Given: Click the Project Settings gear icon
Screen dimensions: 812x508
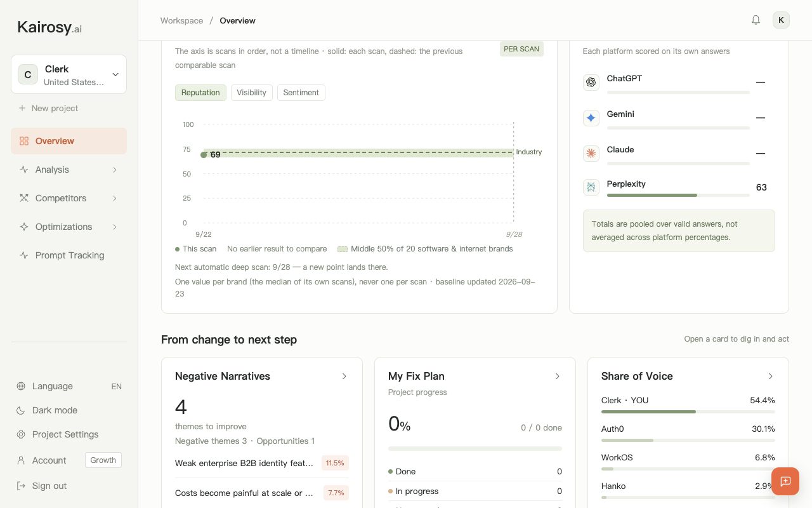Looking at the screenshot, I should tap(21, 434).
